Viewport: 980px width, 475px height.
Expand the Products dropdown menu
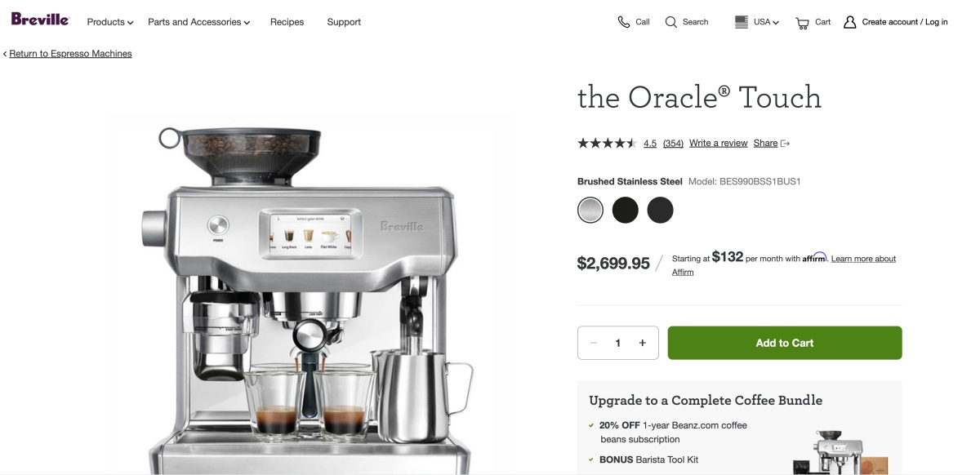[x=110, y=22]
